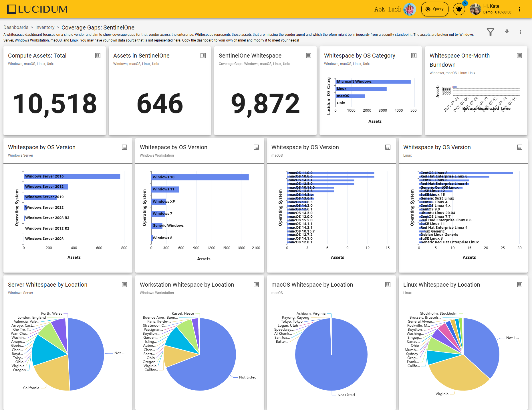Open details icon on macOS OS Version card
532x410 pixels.
(x=388, y=147)
